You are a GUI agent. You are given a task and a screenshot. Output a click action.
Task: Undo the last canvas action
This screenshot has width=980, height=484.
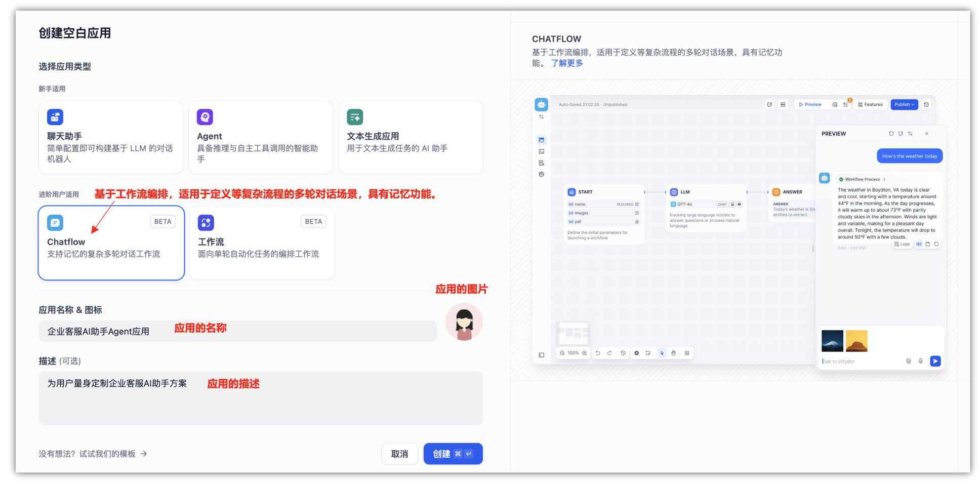click(598, 353)
